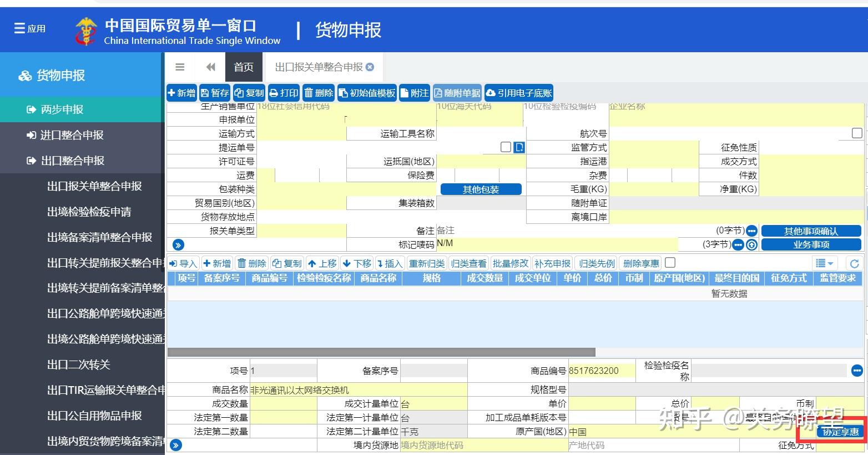Image resolution: width=868 pixels, height=455 pixels.
Task: Enable the checkbox beside 删除享惠 button
Action: pos(670,262)
